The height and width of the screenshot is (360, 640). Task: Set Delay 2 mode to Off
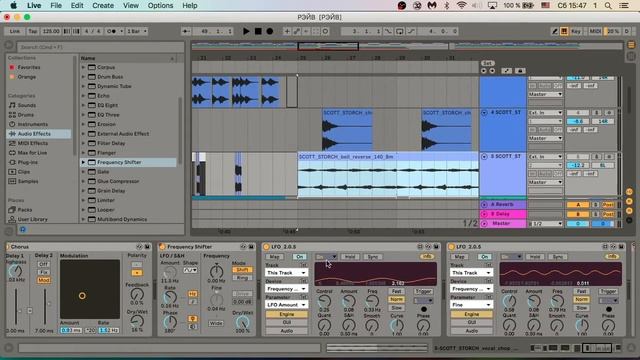click(x=44, y=264)
